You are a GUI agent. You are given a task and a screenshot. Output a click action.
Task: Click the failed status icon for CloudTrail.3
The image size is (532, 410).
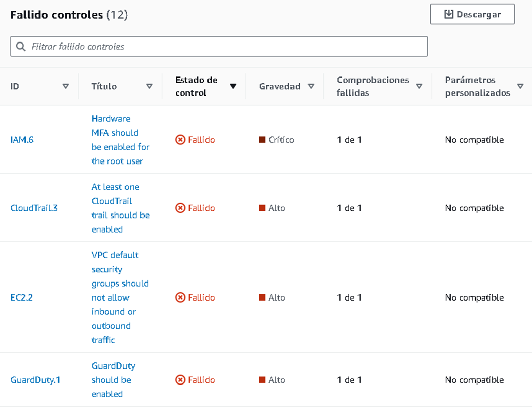(180, 208)
